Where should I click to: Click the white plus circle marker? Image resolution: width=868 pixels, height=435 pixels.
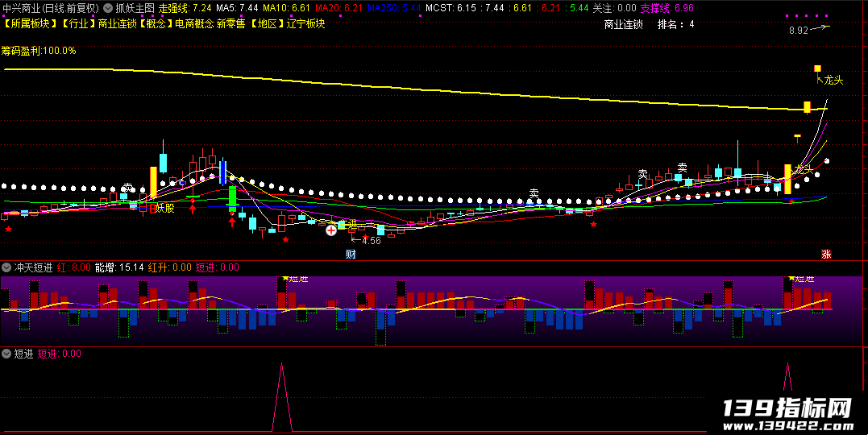[x=331, y=230]
